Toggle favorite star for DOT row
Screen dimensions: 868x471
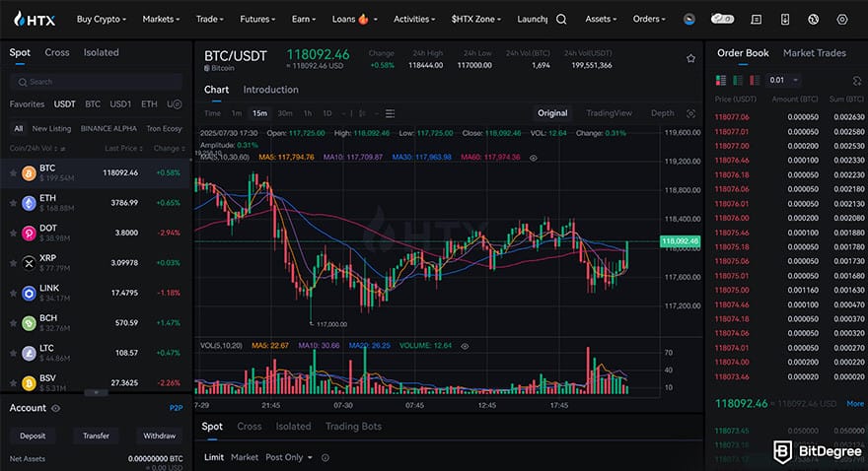point(13,233)
